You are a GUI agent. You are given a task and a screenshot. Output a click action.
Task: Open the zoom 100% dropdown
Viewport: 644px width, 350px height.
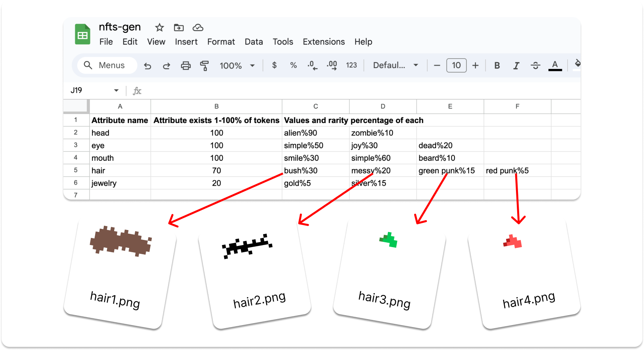coord(237,66)
